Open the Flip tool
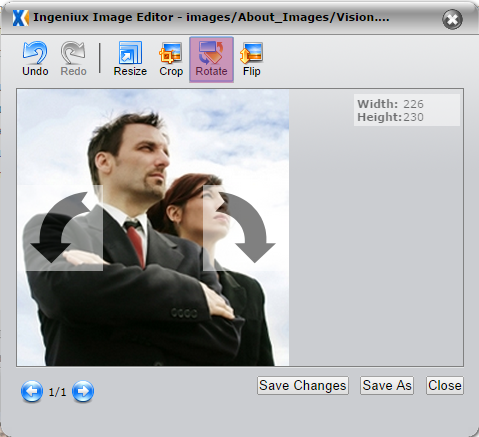This screenshot has height=437, width=479. 252,59
